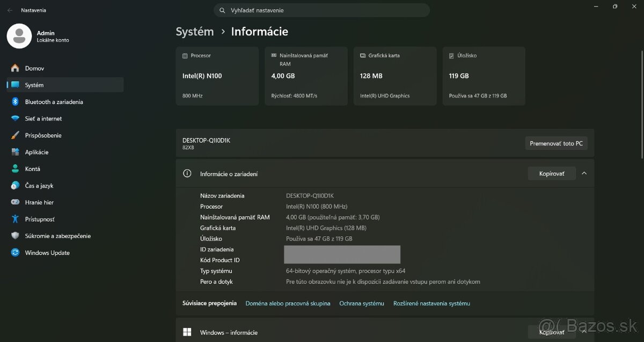644x342 pixels.
Task: Click the "82XB" model text under device name
Action: (188, 148)
